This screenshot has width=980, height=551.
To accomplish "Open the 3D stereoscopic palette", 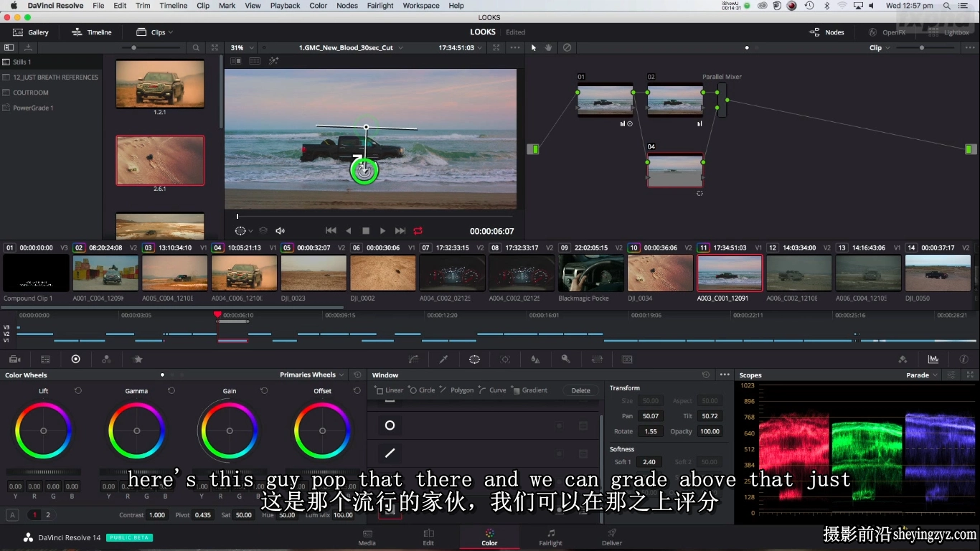I will (x=627, y=359).
